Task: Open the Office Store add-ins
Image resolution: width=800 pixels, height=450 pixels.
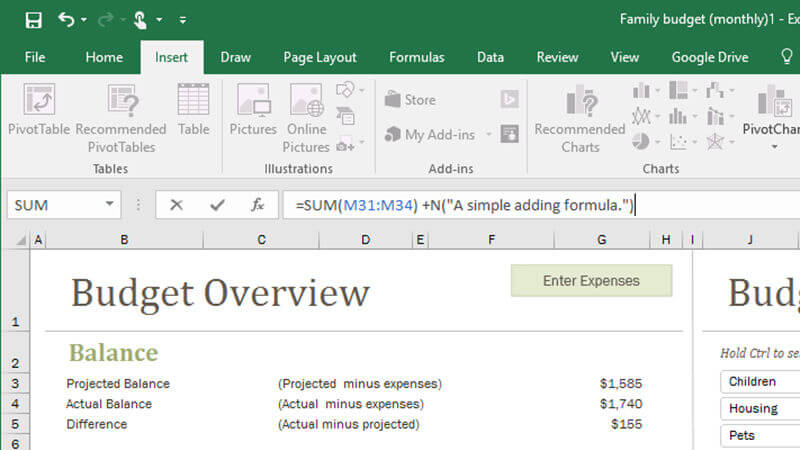Action: [x=410, y=99]
